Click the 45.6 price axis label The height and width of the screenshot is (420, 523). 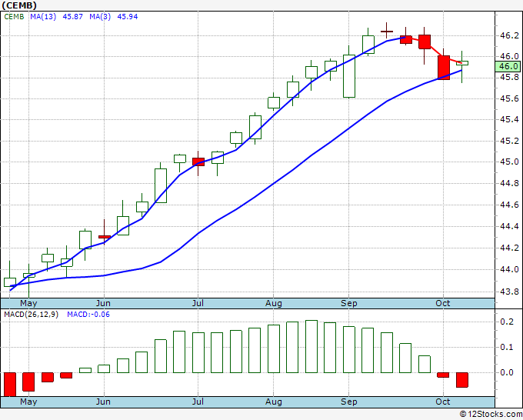(509, 98)
